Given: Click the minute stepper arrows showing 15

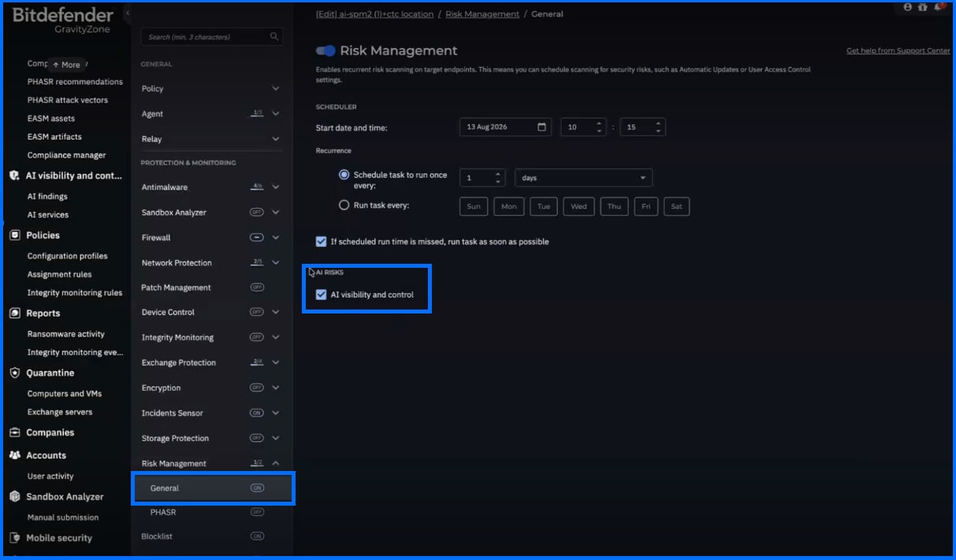Looking at the screenshot, I should click(658, 127).
